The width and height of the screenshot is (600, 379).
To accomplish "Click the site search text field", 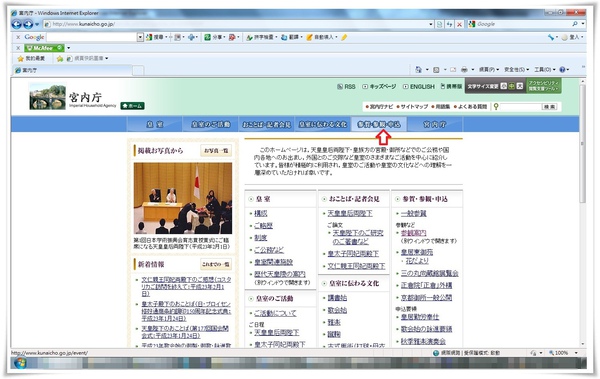I will [521, 107].
